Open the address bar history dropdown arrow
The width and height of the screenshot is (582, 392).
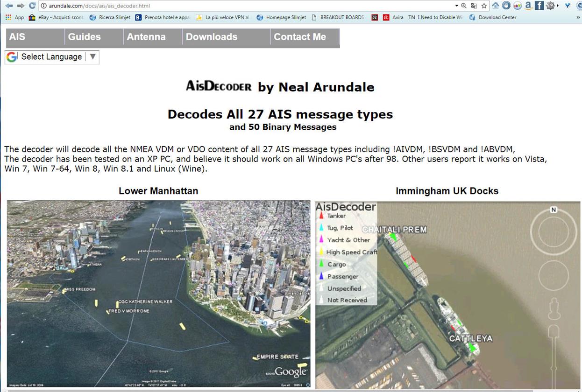click(456, 6)
